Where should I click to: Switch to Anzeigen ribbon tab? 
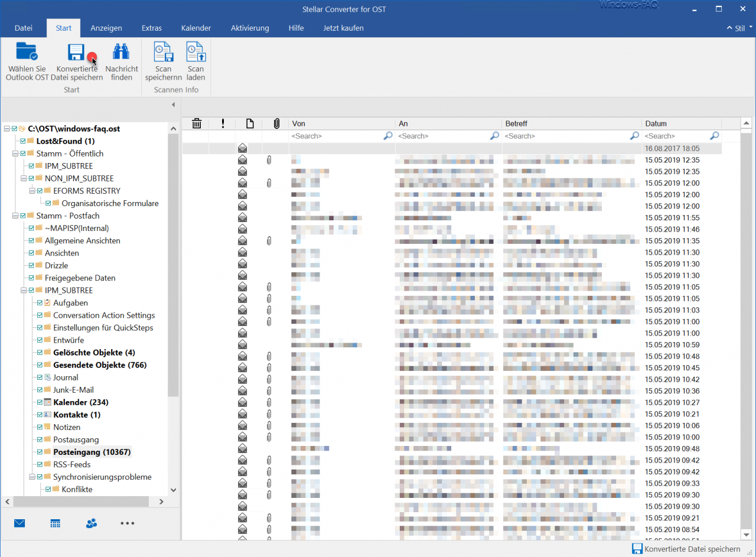coord(106,28)
